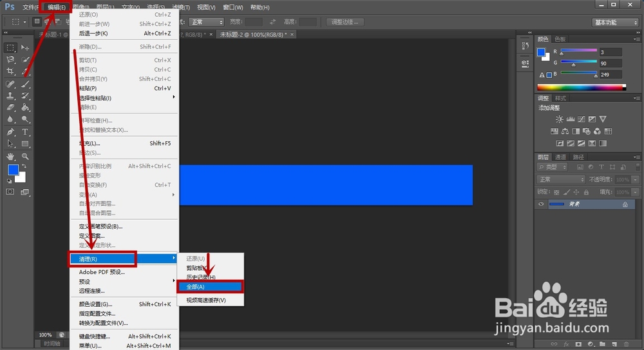This screenshot has width=644, height=350.
Task: Click on the R color slider
Action: tap(579, 52)
